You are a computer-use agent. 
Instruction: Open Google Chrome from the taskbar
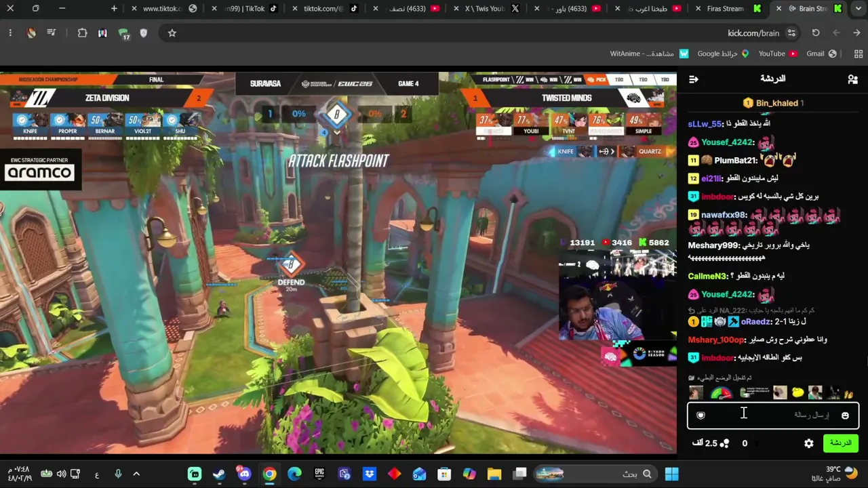click(x=270, y=474)
